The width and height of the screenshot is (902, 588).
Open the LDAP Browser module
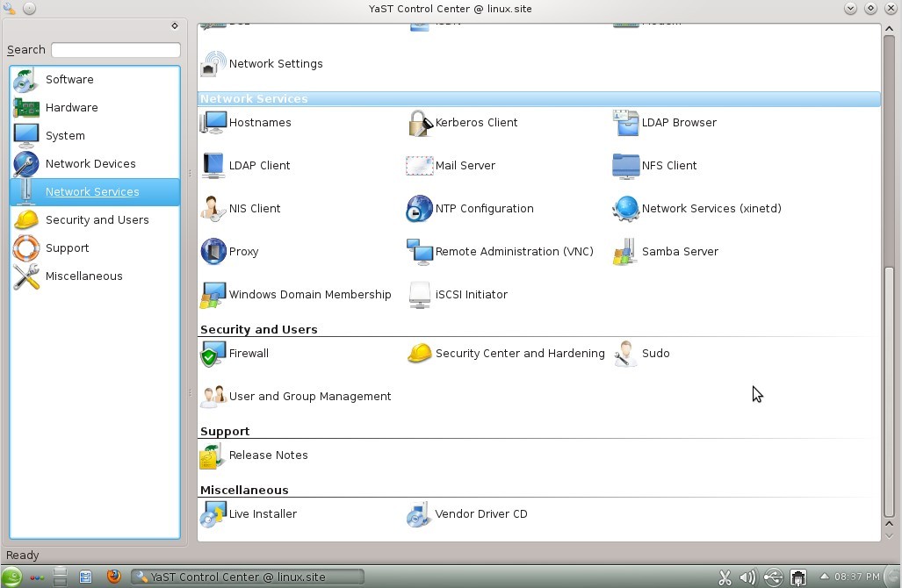665,123
